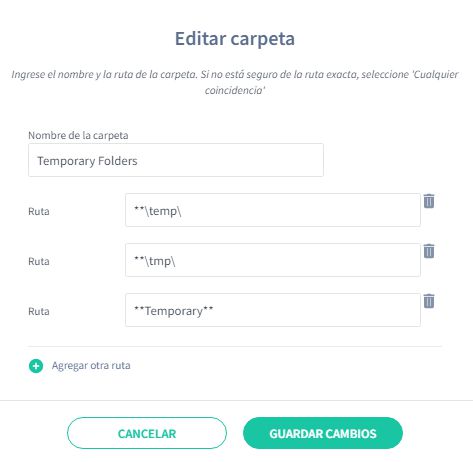The image size is (473, 462).
Task: Click trash icon beside **Temporary** route
Action: click(429, 301)
